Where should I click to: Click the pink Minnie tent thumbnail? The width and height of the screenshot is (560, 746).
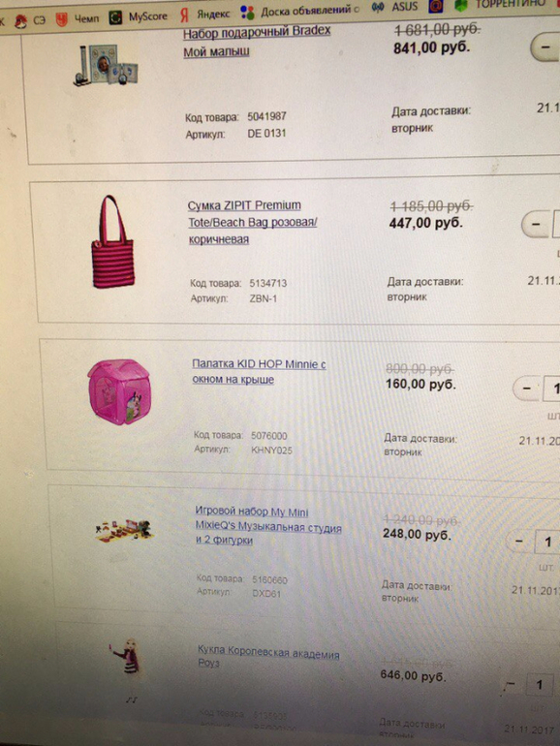pos(120,391)
